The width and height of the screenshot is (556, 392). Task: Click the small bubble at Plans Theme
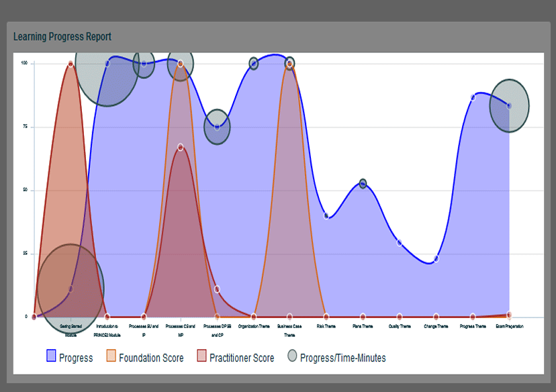point(363,183)
